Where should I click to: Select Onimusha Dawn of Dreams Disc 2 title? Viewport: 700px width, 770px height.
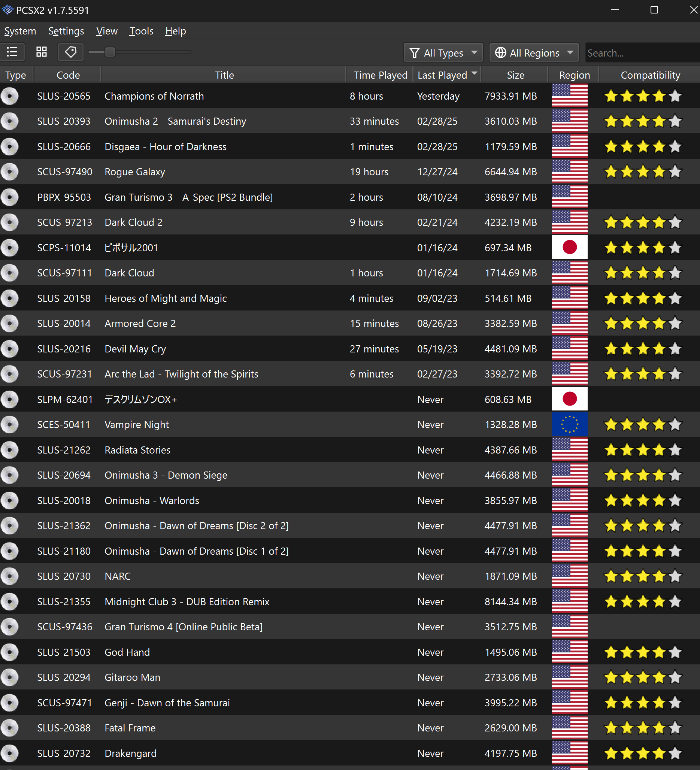197,525
